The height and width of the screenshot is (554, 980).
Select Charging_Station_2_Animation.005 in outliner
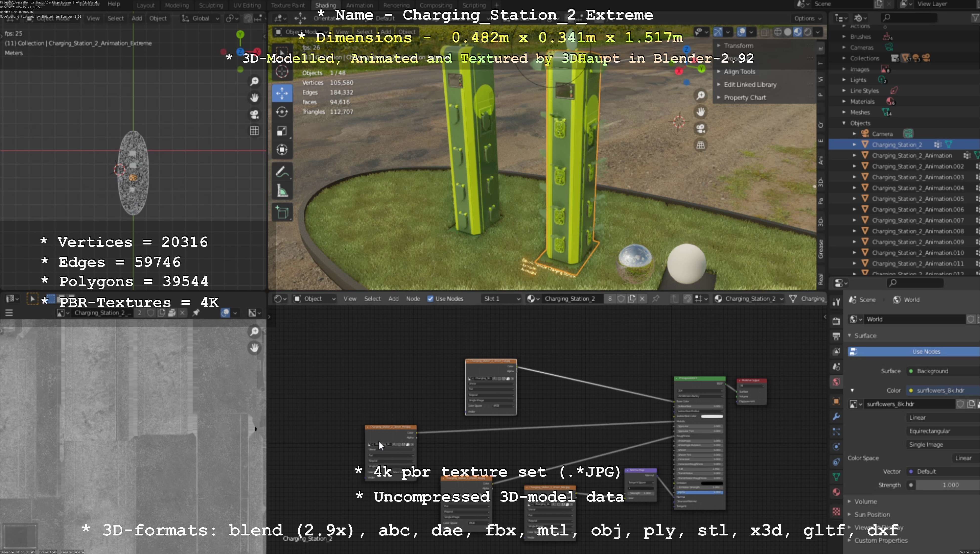[x=917, y=199]
